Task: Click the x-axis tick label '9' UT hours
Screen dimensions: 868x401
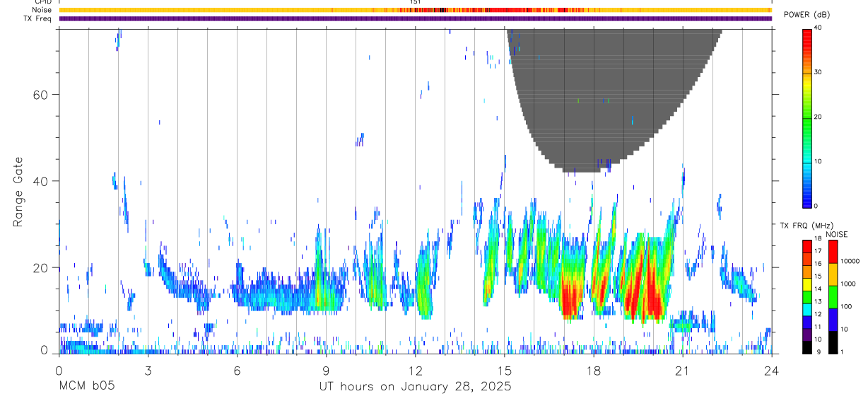Action: point(326,371)
